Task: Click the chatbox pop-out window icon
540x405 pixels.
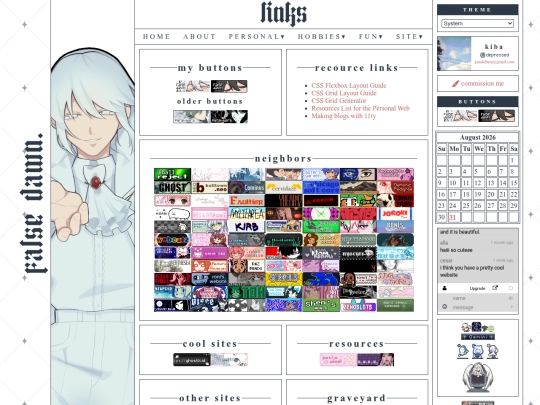Action: pos(495,288)
